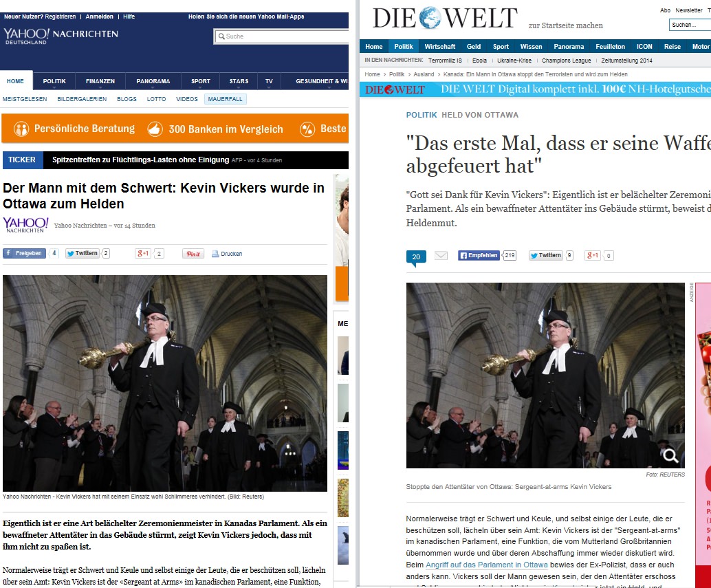711x588 pixels.
Task: Click the magnifier icon on Welt photo
Action: pos(670,455)
